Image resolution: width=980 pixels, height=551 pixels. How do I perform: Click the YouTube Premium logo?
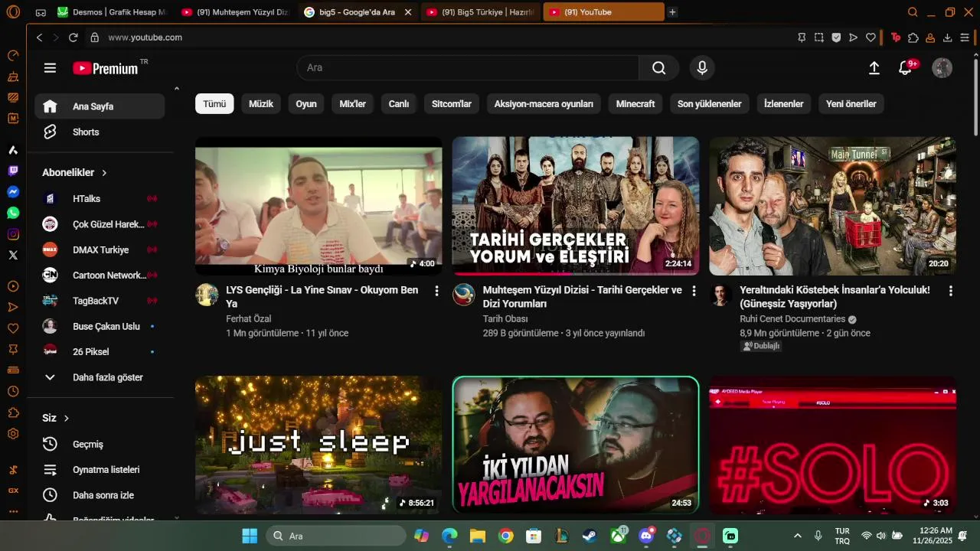(106, 68)
